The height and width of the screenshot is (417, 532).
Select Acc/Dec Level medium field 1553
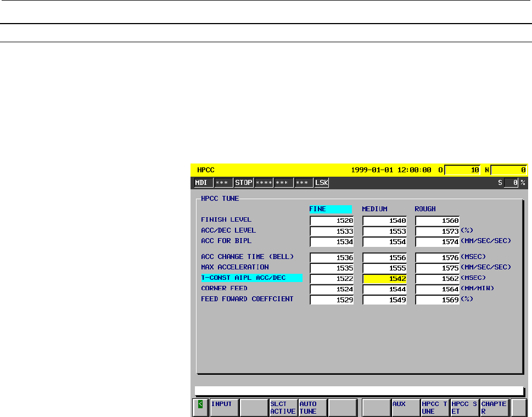tap(384, 231)
